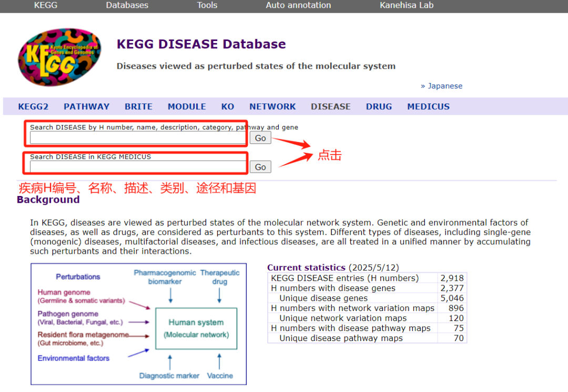
Task: Click Pharmacogenomic biomarker label
Action: [165, 277]
